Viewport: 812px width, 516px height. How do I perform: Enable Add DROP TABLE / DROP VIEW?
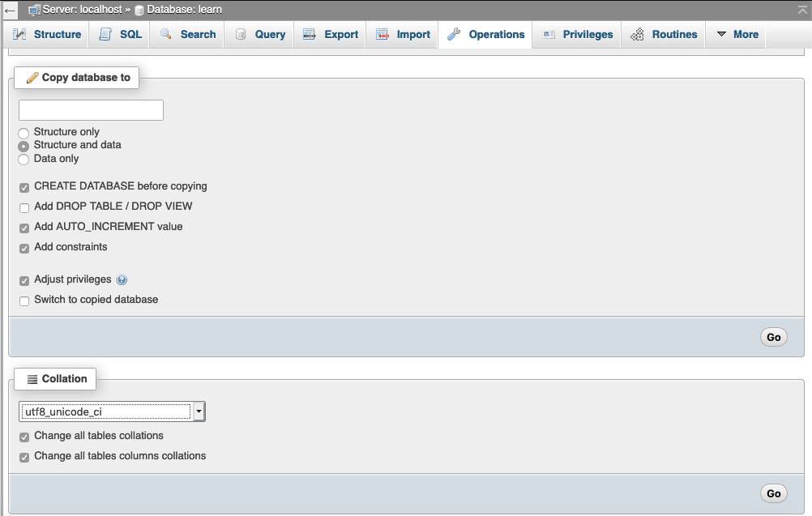point(24,208)
